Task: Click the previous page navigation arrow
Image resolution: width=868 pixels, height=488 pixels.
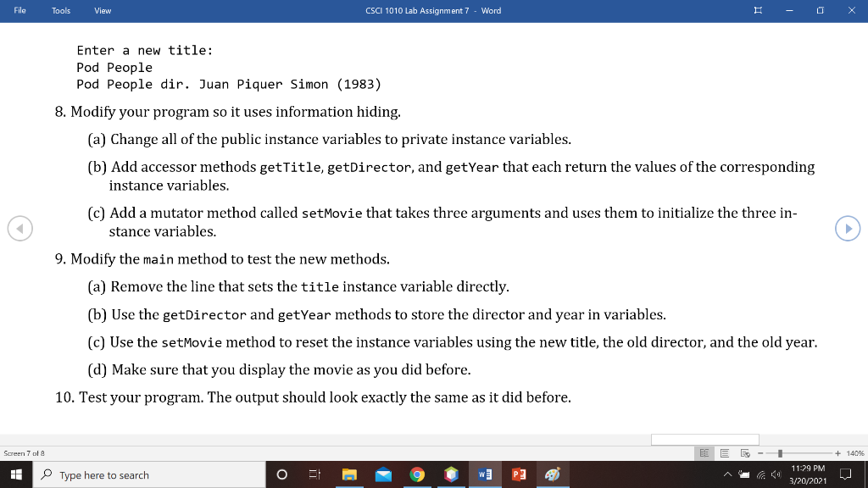Action: click(x=20, y=228)
